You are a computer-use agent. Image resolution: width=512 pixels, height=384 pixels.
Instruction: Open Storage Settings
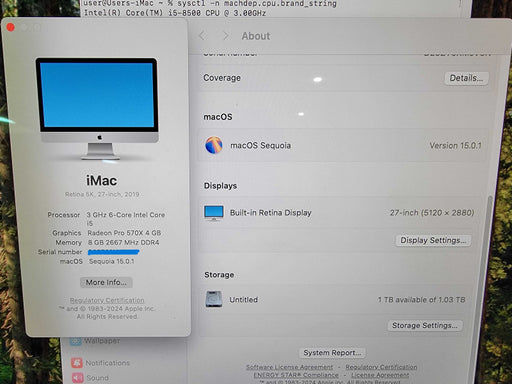425,325
